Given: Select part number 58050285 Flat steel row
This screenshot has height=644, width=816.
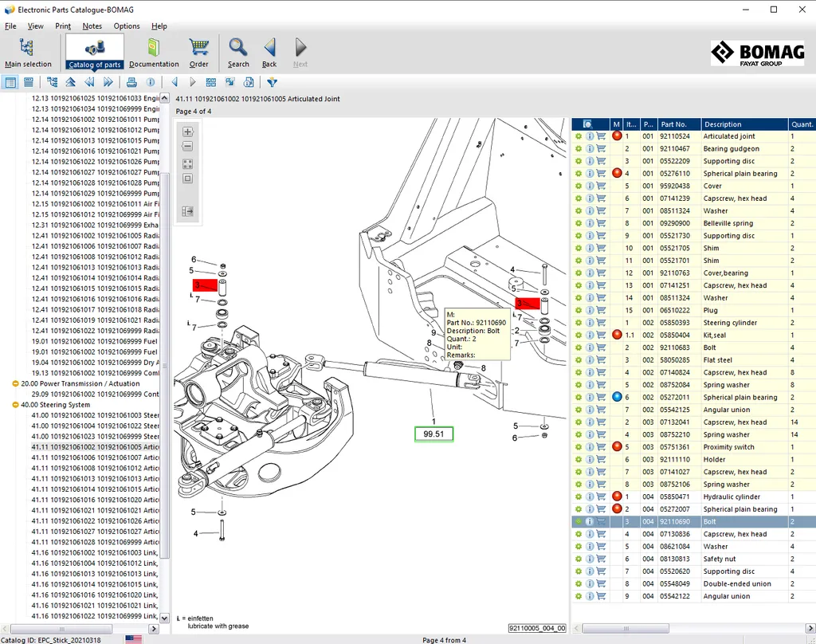Looking at the screenshot, I should (694, 360).
